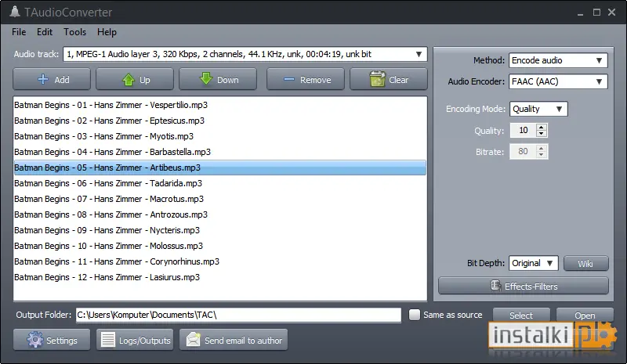Click Open to open the output folder

585,315
